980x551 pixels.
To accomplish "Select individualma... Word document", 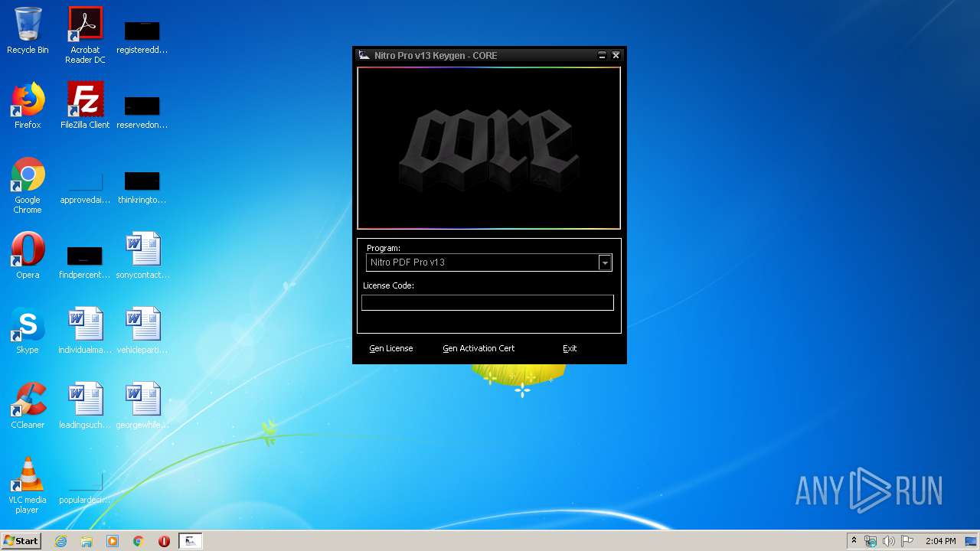I will click(x=85, y=331).
